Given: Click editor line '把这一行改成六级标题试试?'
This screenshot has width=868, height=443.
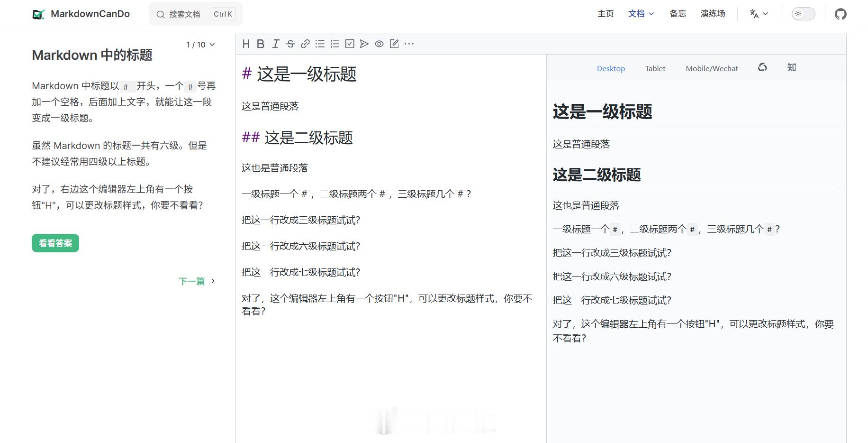Looking at the screenshot, I should pyautogui.click(x=301, y=246).
